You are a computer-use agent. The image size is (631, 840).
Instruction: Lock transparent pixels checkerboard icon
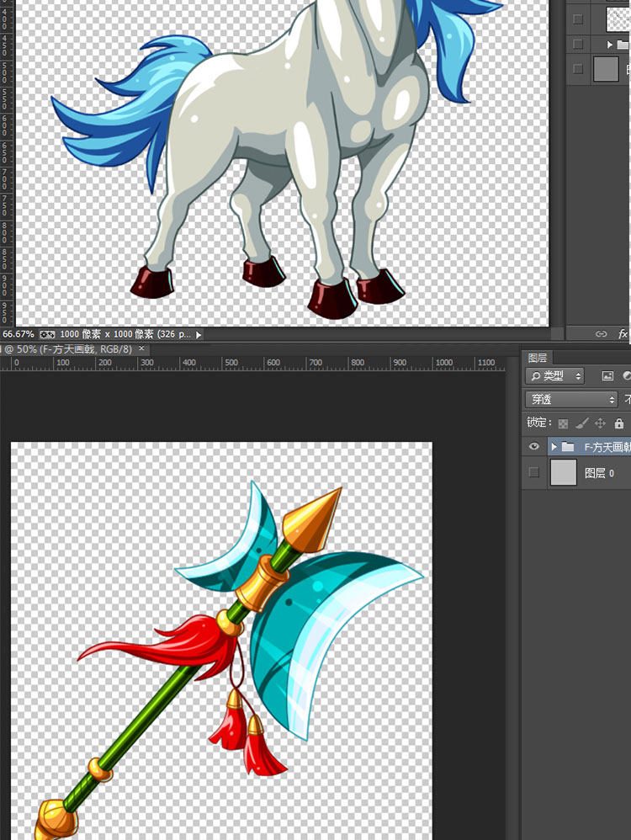(563, 423)
